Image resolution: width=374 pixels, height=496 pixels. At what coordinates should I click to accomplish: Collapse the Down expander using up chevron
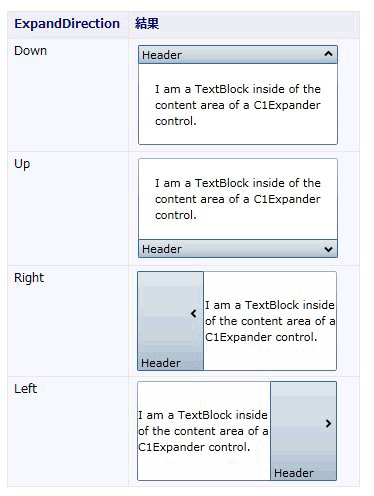click(328, 54)
